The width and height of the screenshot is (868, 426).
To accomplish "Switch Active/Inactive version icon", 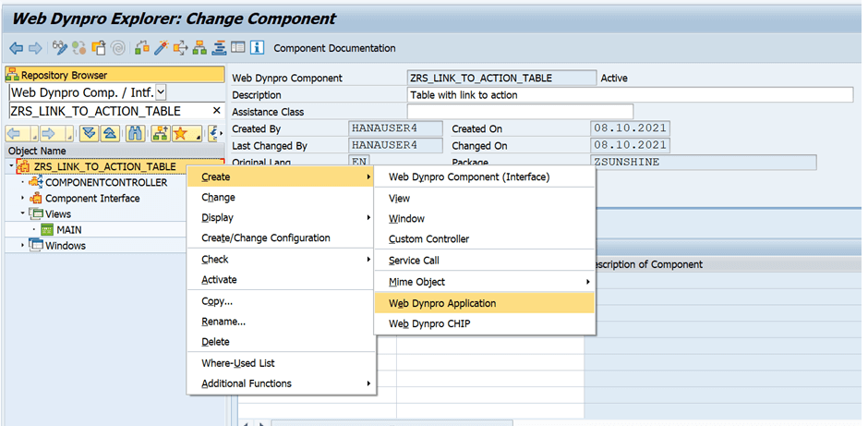I will [79, 48].
